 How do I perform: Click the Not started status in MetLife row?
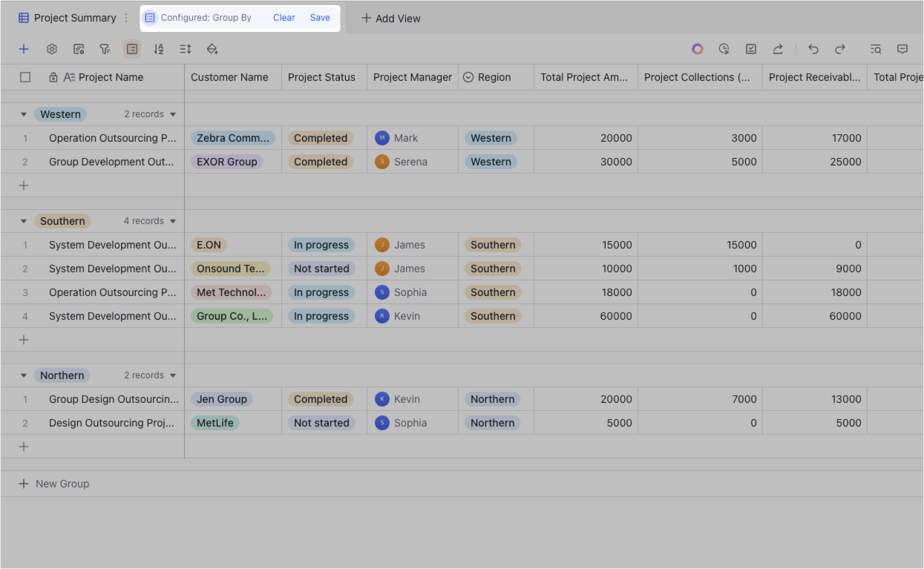[x=321, y=423]
